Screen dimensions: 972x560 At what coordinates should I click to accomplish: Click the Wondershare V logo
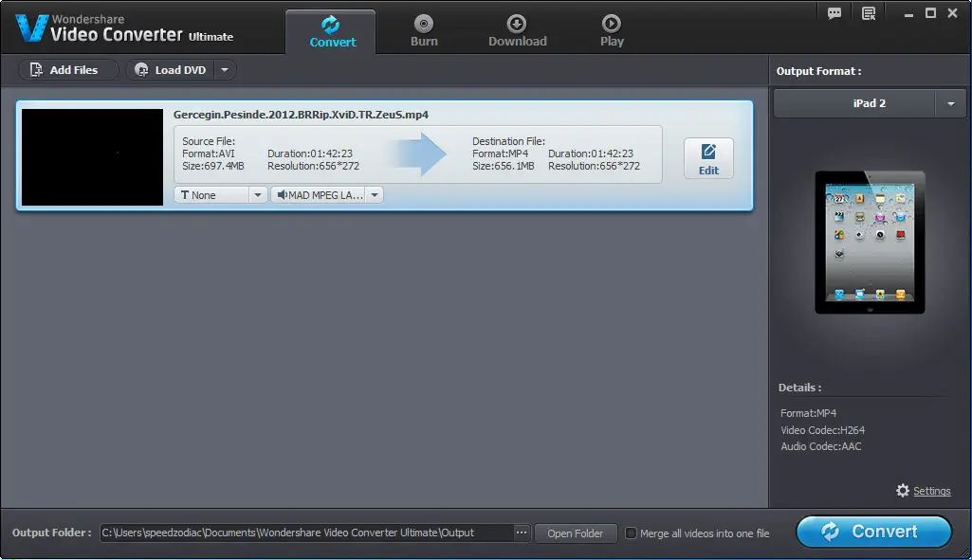pyautogui.click(x=31, y=27)
